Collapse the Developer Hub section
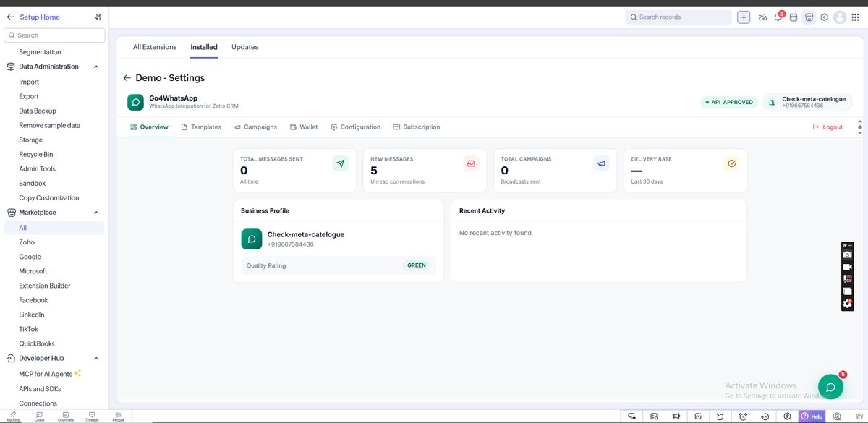 point(96,359)
